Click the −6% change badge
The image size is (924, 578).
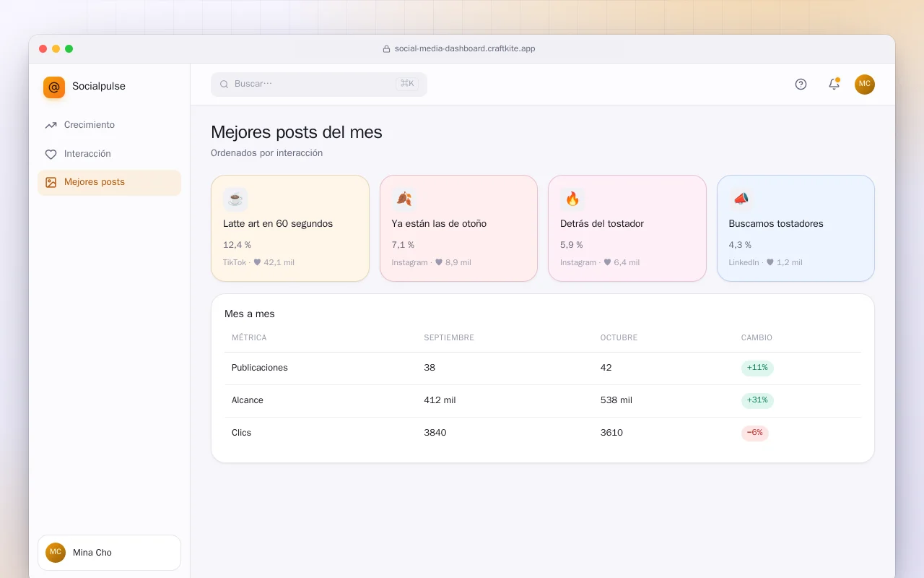755,433
